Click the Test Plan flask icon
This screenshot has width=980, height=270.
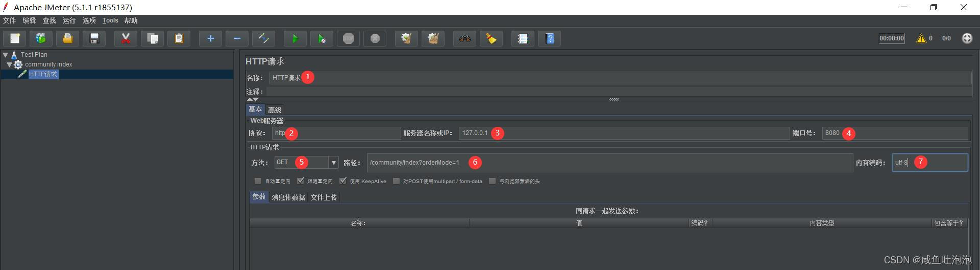pyautogui.click(x=14, y=55)
